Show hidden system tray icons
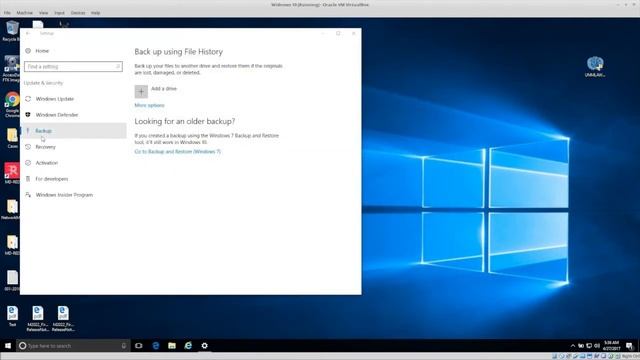 pyautogui.click(x=573, y=346)
